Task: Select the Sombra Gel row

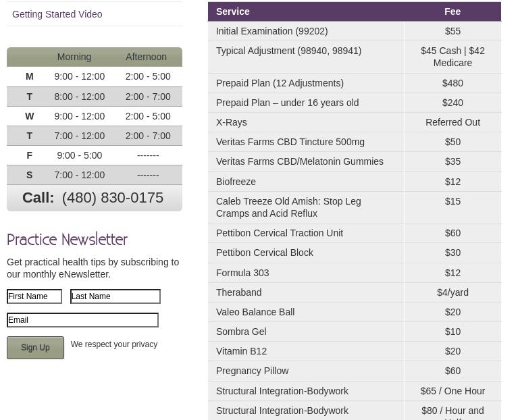Action: [x=241, y=332]
